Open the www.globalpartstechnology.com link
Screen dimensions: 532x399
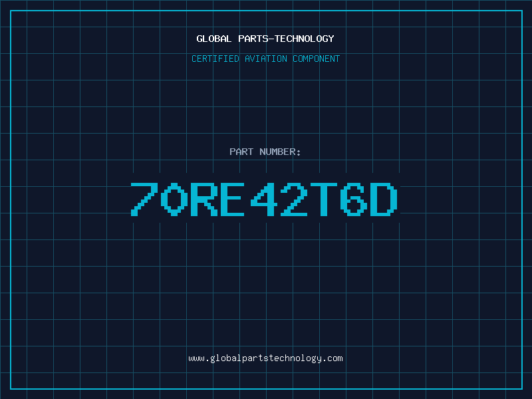265,358
